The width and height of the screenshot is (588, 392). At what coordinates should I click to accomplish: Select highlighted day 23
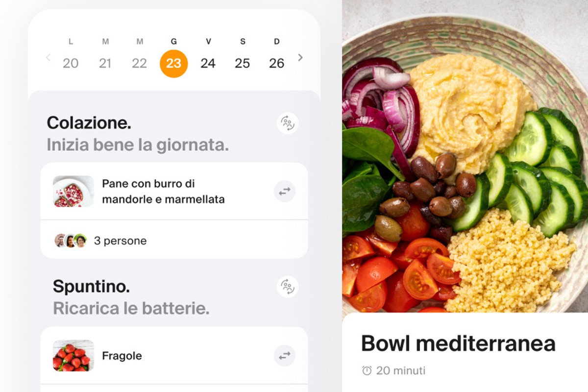(x=173, y=64)
